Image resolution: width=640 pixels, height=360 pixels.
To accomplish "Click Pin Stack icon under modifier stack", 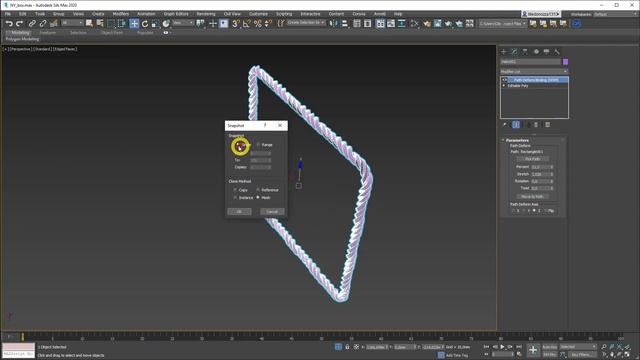I will click(x=505, y=125).
